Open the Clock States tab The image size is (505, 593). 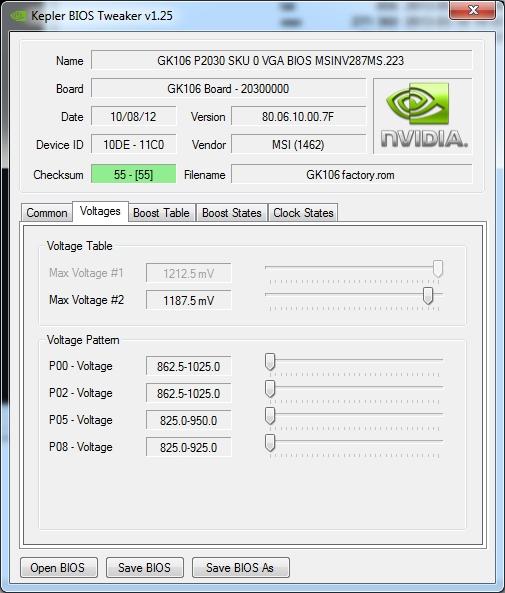pyautogui.click(x=303, y=213)
